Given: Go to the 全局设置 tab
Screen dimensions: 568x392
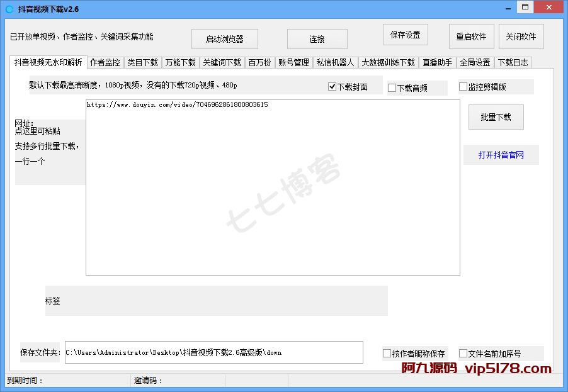Looking at the screenshot, I should (475, 63).
